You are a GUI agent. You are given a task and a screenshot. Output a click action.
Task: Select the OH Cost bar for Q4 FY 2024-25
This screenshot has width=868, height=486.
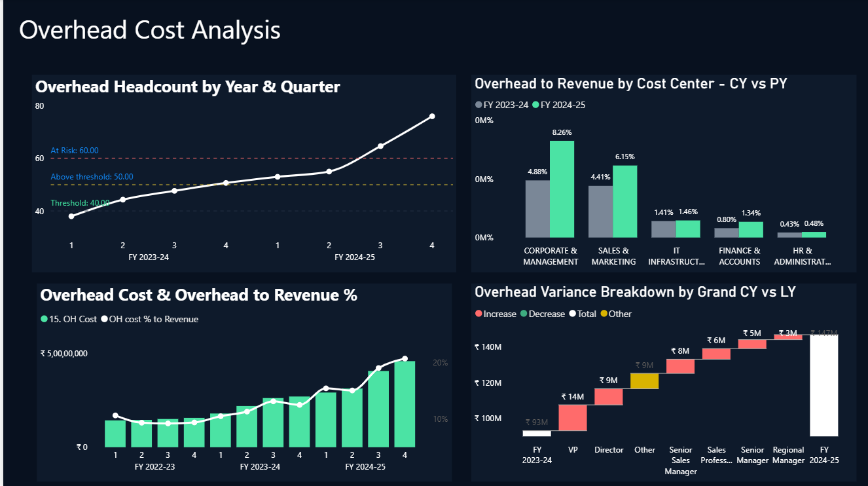(405, 404)
